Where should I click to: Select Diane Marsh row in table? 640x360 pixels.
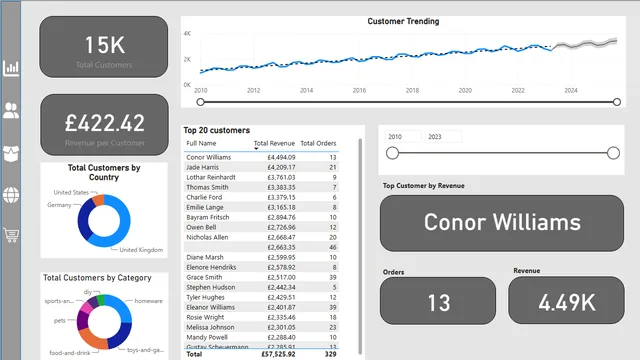pyautogui.click(x=261, y=257)
